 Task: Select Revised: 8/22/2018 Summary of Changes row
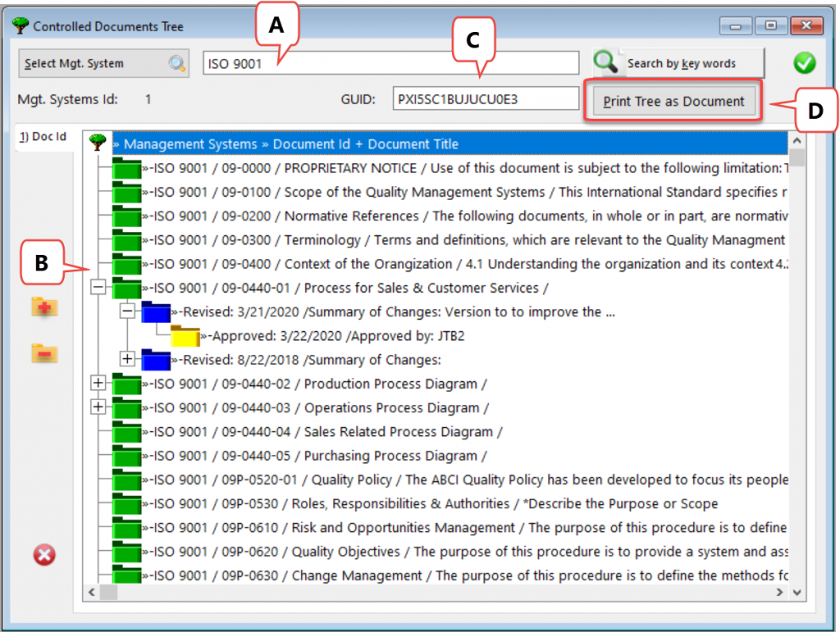click(307, 360)
